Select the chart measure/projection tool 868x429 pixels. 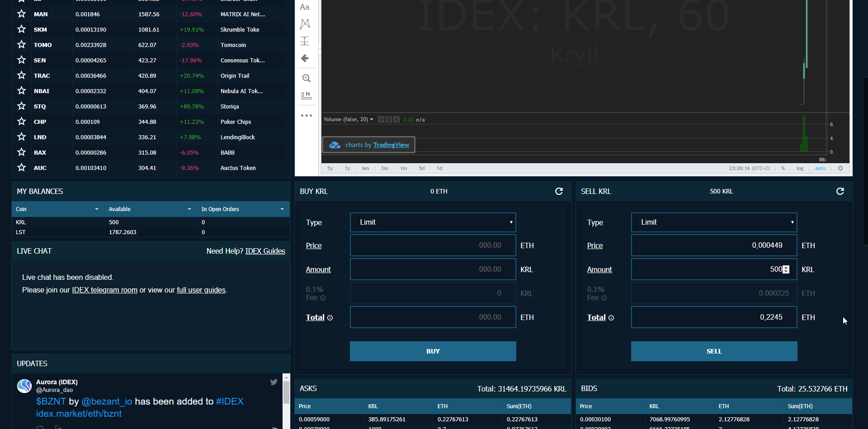(x=305, y=41)
